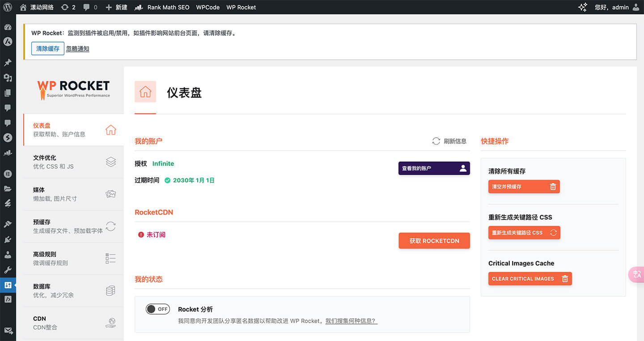The image size is (644, 341).
Task: Open the Dashboard gauge icon in sidebar
Action: (8, 27)
